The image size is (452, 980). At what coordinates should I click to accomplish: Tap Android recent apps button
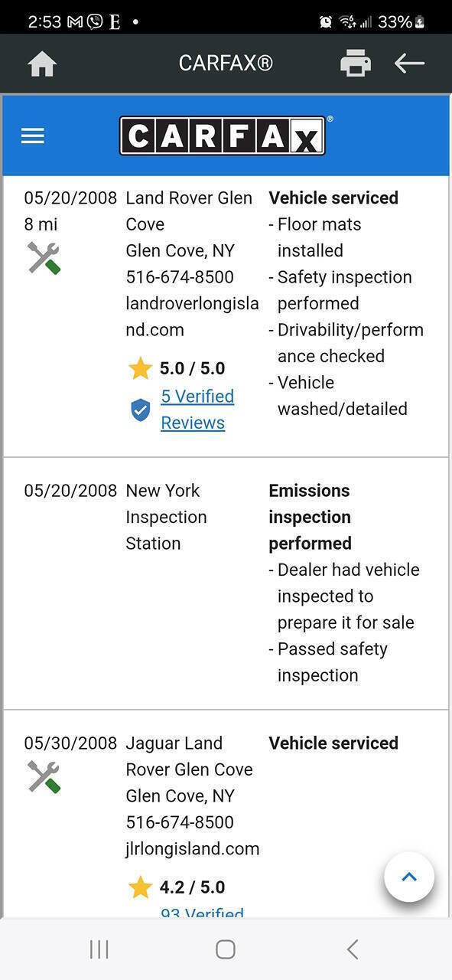pos(99,949)
